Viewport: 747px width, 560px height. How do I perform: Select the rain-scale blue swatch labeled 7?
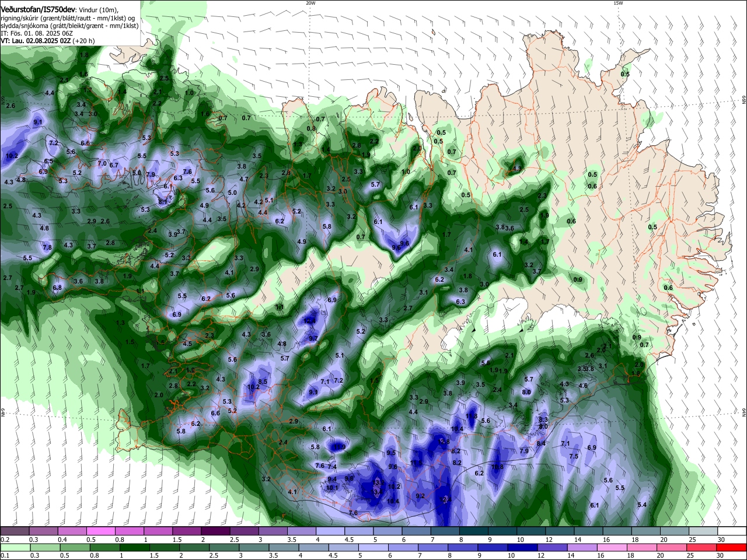pyautogui.click(x=433, y=547)
